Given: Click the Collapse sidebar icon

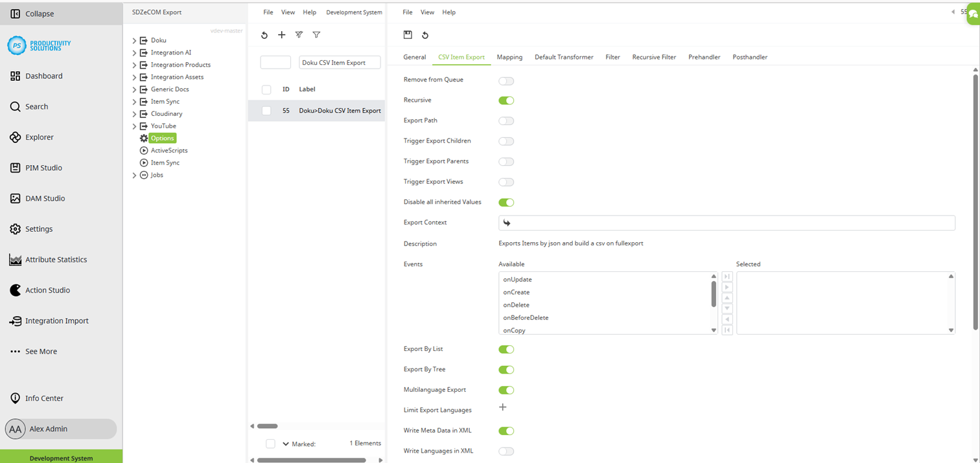Looking at the screenshot, I should point(15,14).
